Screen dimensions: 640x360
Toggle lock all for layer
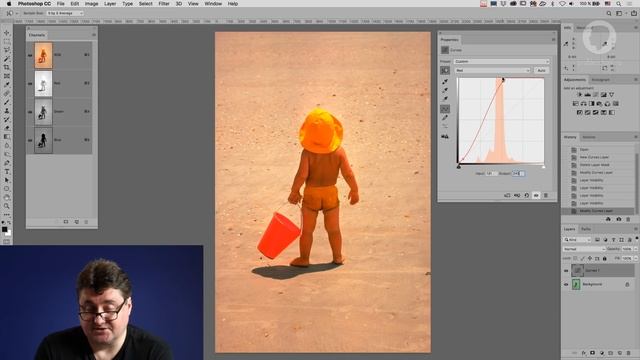[x=604, y=258]
